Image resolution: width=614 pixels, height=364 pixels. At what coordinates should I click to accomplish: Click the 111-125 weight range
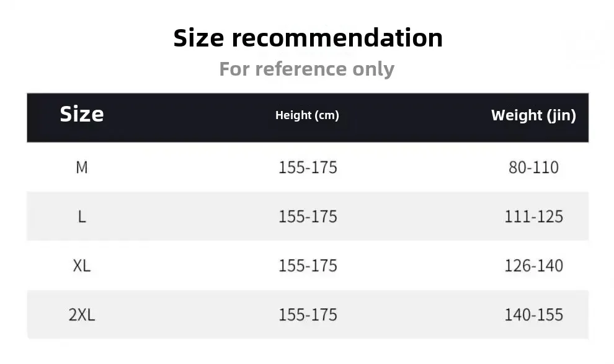pyautogui.click(x=533, y=216)
